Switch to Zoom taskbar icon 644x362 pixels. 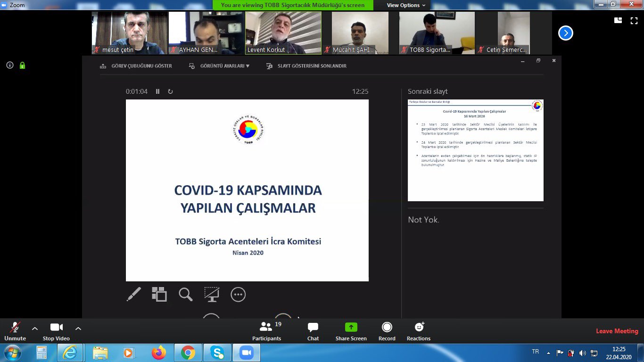point(246,352)
